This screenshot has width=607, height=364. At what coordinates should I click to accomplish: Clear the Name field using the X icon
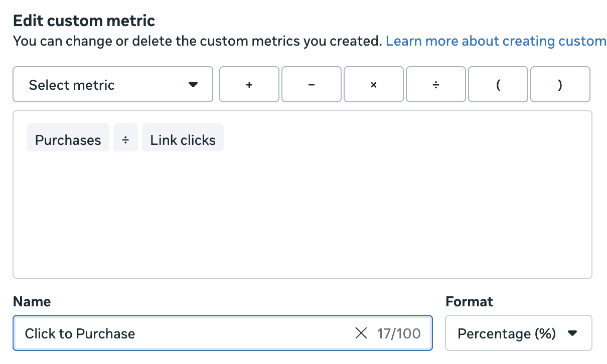(361, 333)
